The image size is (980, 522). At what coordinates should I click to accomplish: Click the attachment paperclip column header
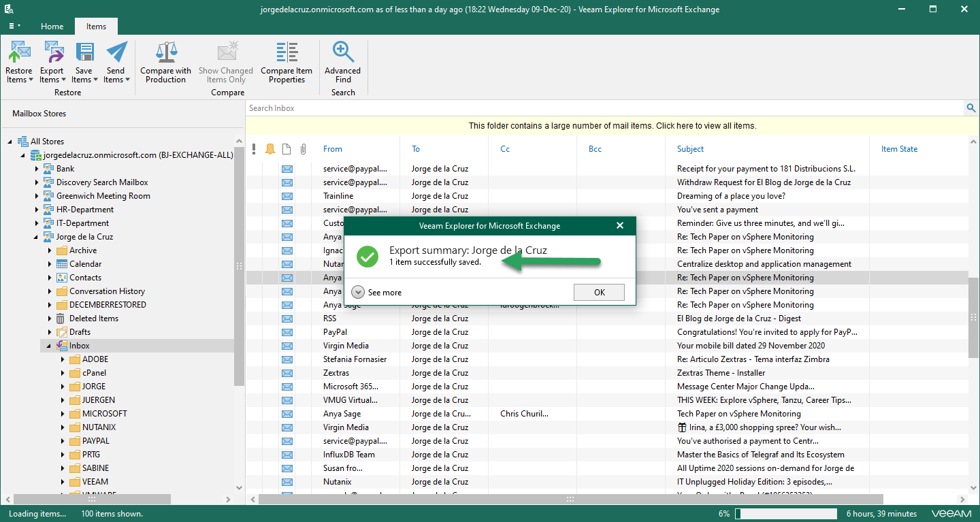(304, 149)
